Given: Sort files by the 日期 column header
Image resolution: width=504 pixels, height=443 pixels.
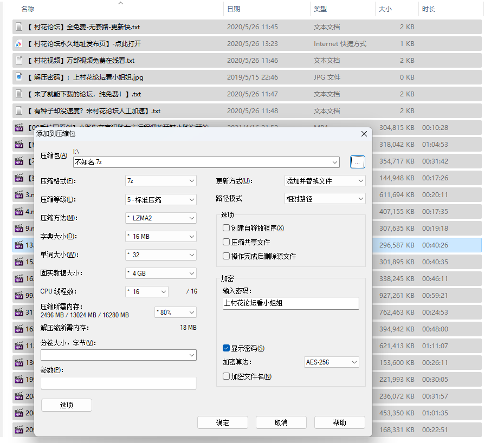Looking at the screenshot, I should coord(234,9).
